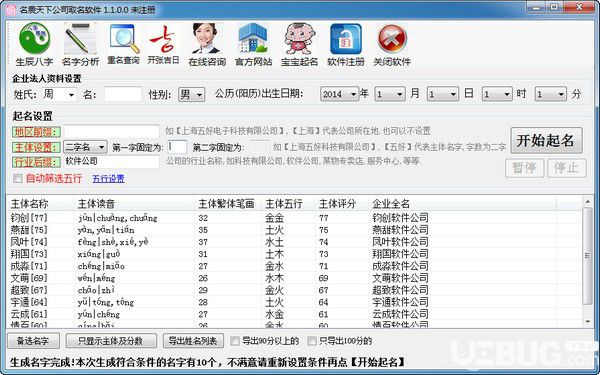The width and height of the screenshot is (600, 375).
Task: Expand the 姓氏 surname dropdown
Action: 71,95
